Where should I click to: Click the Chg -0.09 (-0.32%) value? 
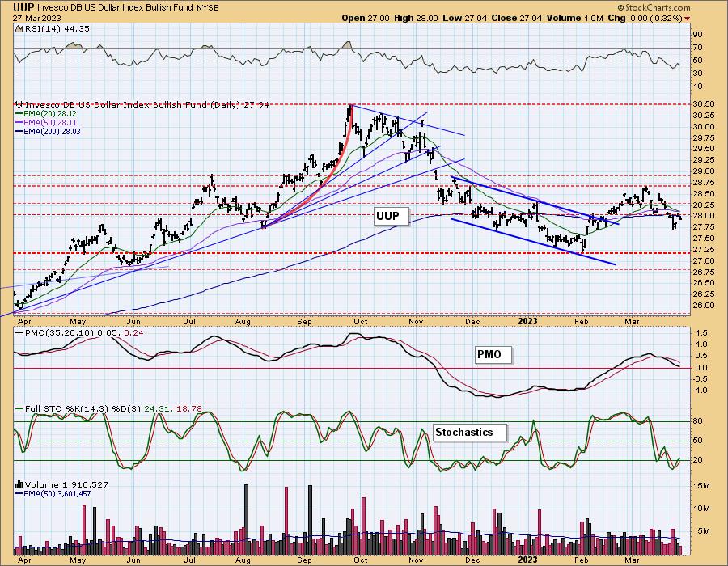coord(645,18)
